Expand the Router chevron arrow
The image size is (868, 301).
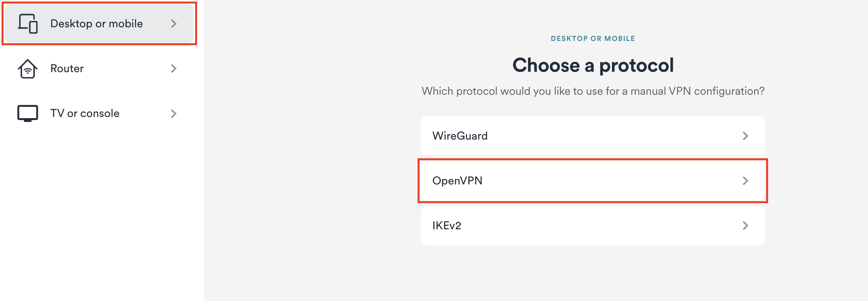[x=174, y=69]
